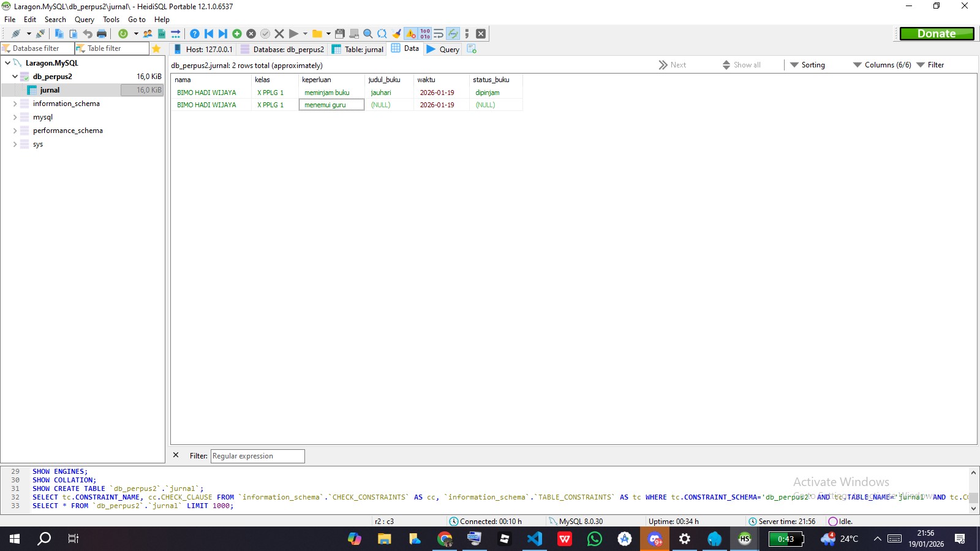Open the Refresh dropdown arrow
Screen dimensions: 980x551
tap(136, 34)
